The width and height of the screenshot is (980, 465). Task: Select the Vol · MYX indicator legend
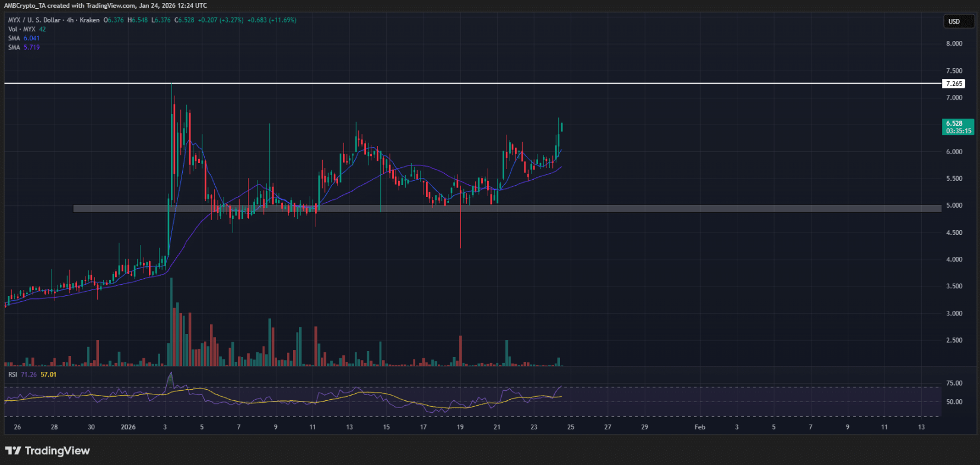pyautogui.click(x=22, y=29)
